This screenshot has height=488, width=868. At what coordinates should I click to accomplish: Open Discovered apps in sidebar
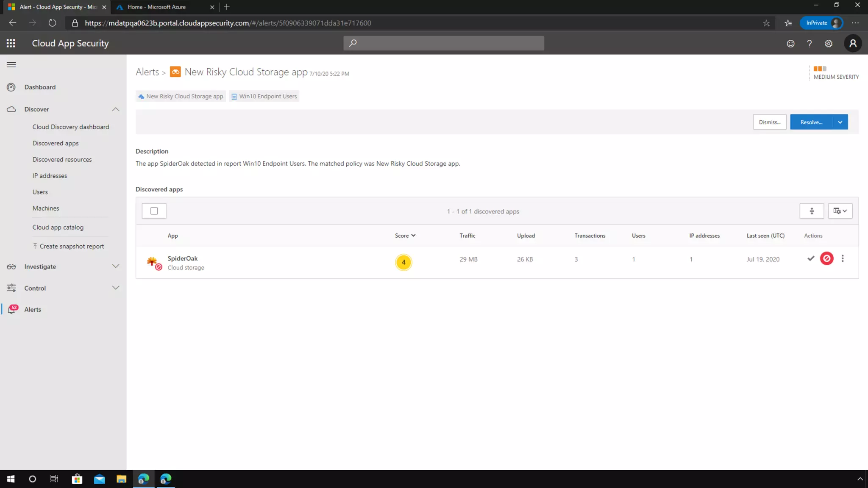(56, 143)
